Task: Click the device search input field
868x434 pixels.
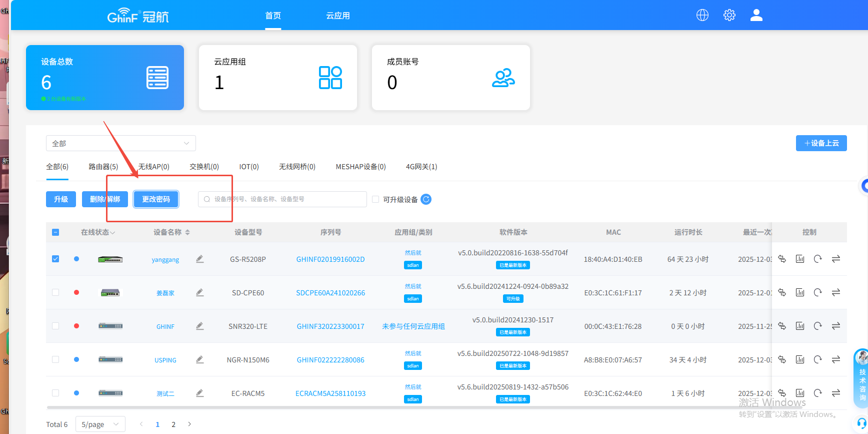Action: point(282,199)
